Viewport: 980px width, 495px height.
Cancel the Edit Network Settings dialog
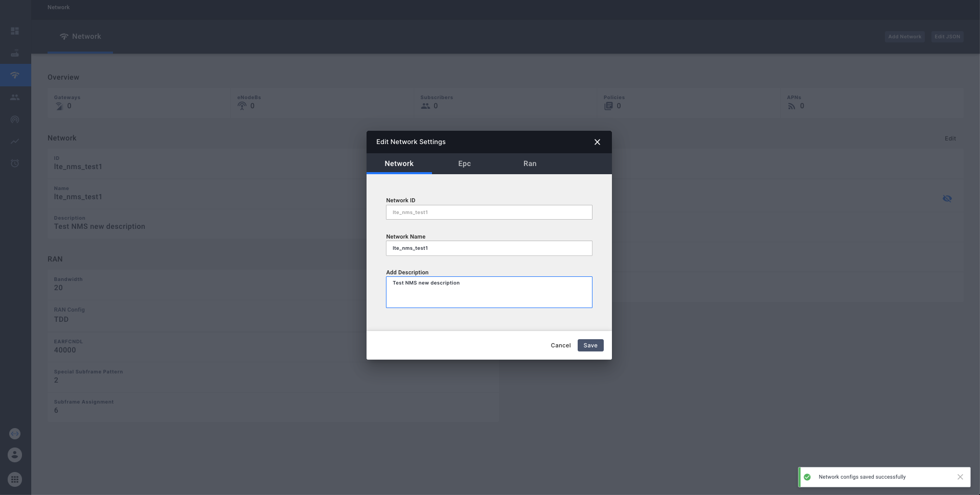pos(560,345)
